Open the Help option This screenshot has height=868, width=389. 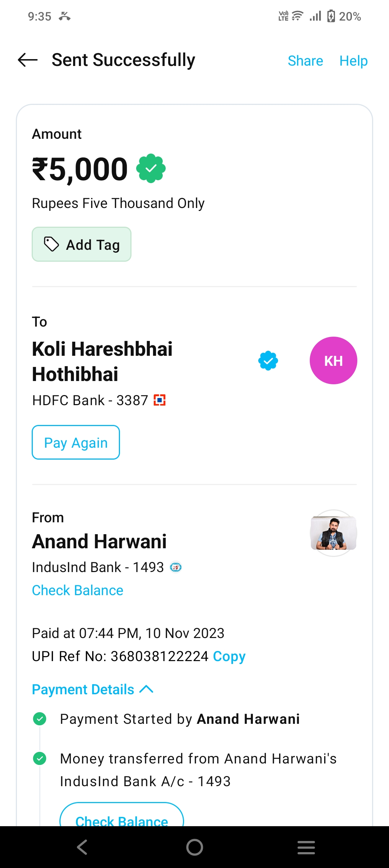point(353,61)
